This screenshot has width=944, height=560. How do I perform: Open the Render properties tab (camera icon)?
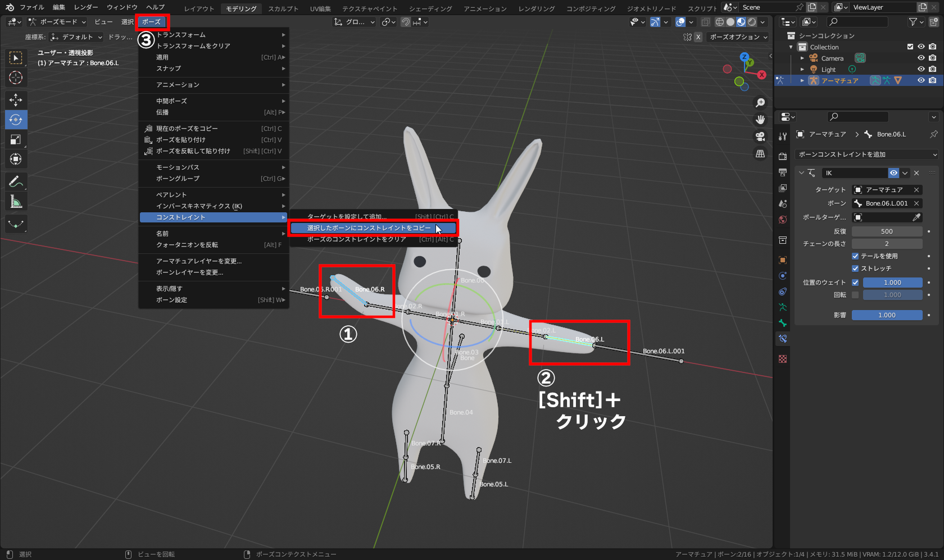(x=782, y=156)
